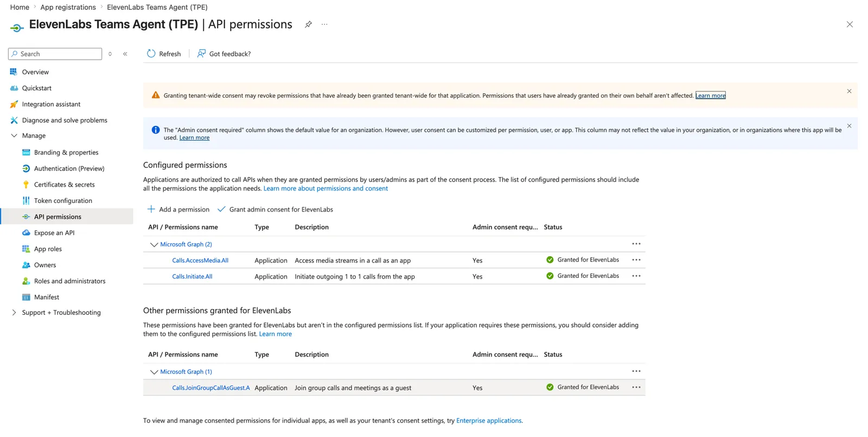Image resolution: width=868 pixels, height=437 pixels.
Task: Pin the API permissions page
Action: pos(308,24)
